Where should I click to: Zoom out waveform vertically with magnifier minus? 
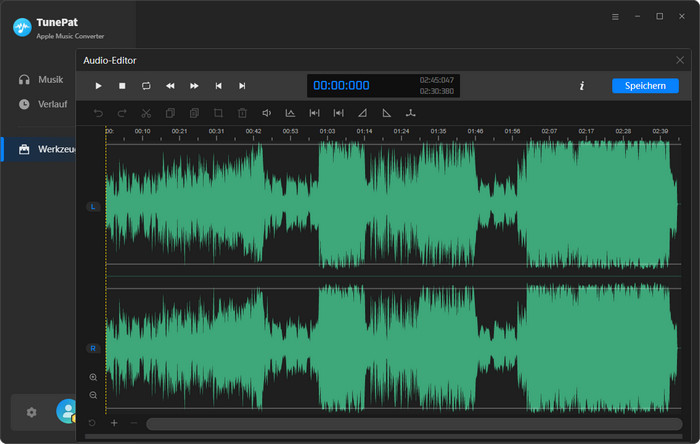[x=93, y=395]
